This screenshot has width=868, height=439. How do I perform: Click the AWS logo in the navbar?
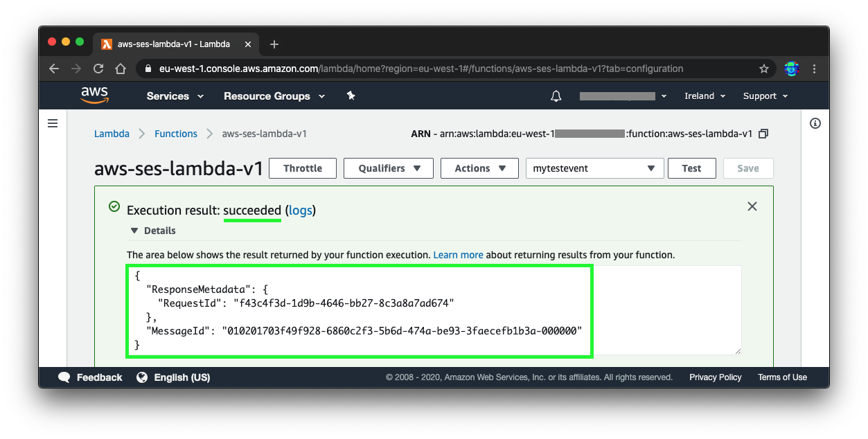[x=94, y=95]
